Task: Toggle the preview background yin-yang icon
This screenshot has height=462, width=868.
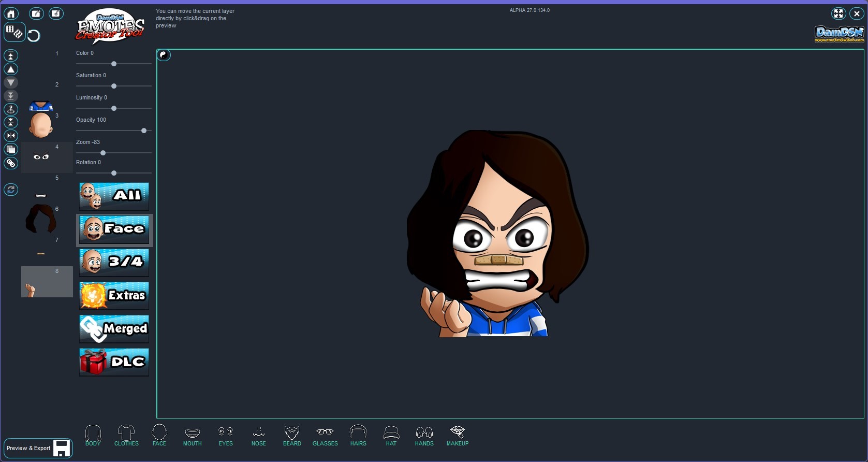Action: [x=164, y=55]
